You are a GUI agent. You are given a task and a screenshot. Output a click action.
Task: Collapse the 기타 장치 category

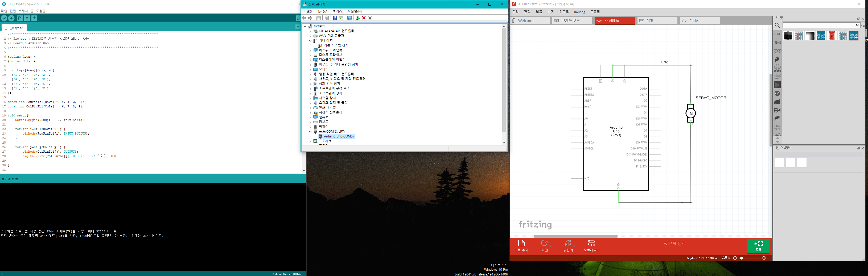pyautogui.click(x=310, y=40)
